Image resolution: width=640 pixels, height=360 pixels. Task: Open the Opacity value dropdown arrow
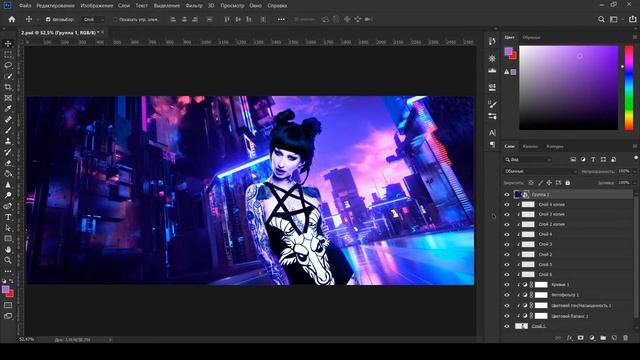[x=634, y=171]
